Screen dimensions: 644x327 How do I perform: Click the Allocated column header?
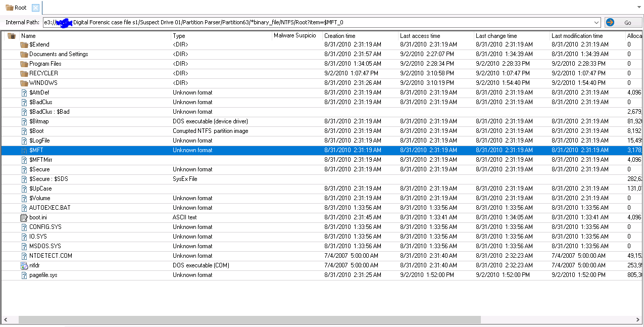coord(634,36)
